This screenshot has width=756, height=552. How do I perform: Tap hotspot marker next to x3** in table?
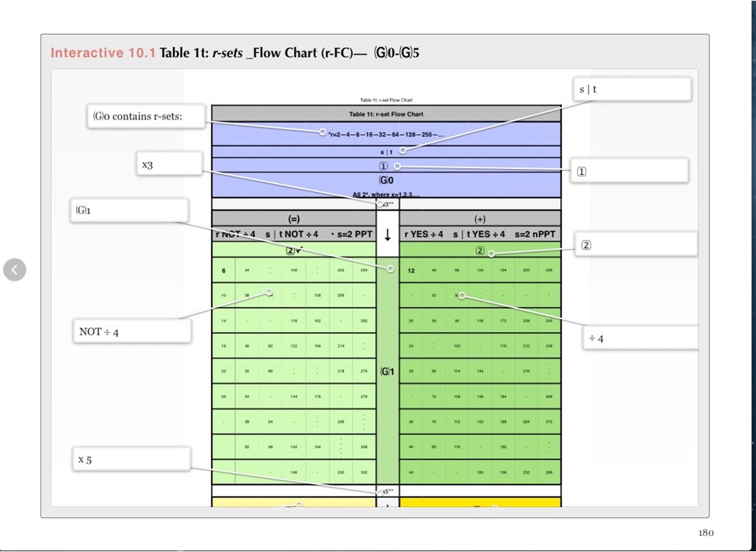tap(379, 204)
